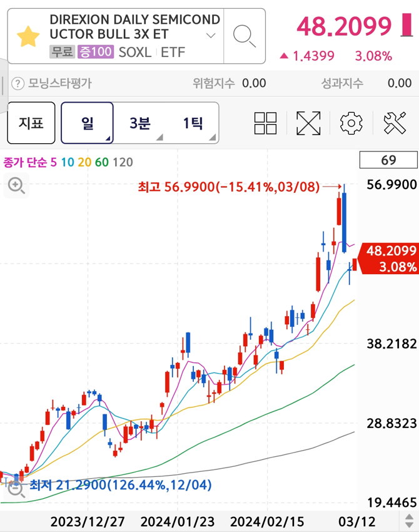Viewport: 419px width, 532px height.
Task: Click the 60-day moving average label
Action: coord(102,162)
